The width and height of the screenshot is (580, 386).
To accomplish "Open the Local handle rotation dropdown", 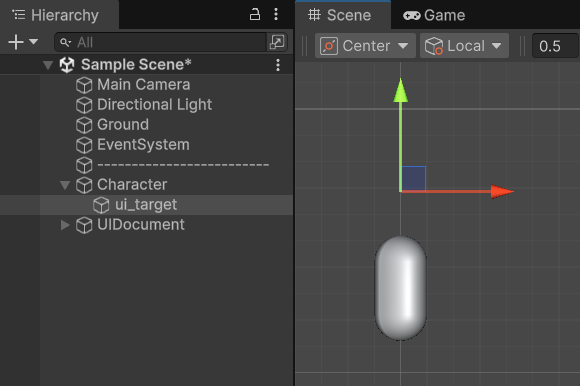I will tap(464, 46).
